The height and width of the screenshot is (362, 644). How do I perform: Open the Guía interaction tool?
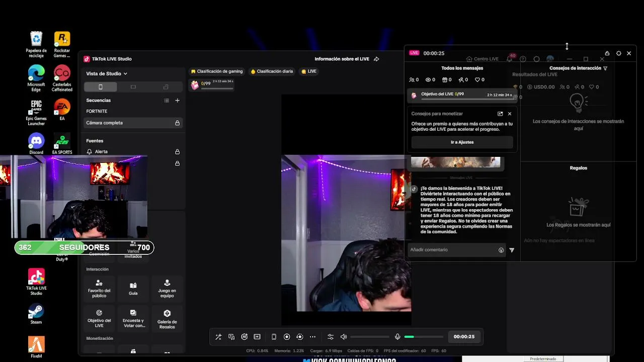coord(133,288)
